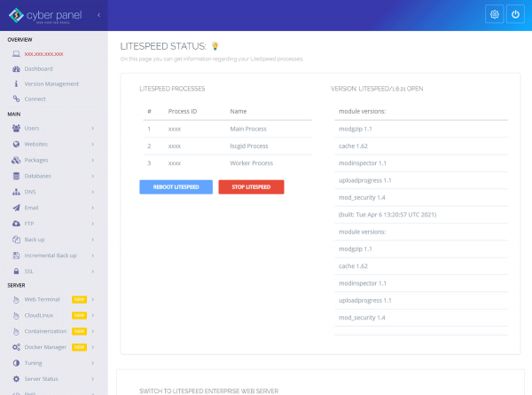The image size is (532, 395).
Task: Expand the FTP menu chevron
Action: pos(92,224)
